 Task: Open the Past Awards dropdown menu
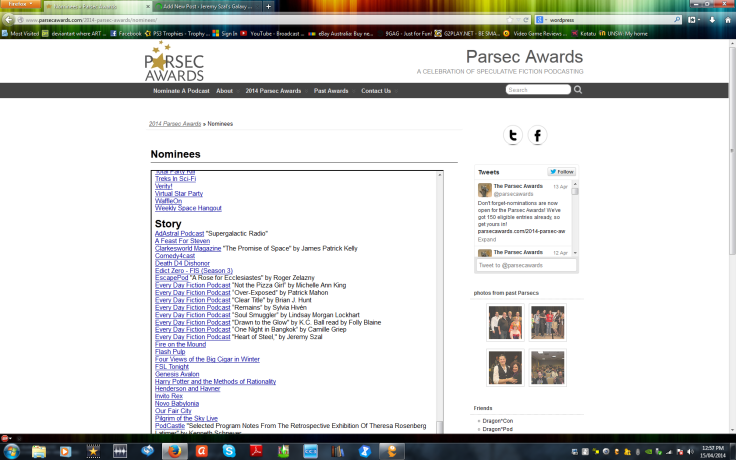click(332, 91)
